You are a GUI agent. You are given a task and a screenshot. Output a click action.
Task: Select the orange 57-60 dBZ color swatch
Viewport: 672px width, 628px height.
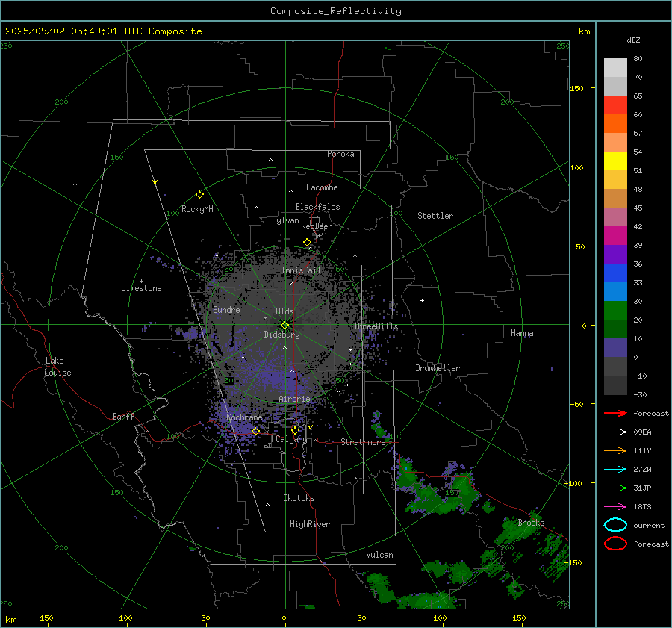coord(615,124)
